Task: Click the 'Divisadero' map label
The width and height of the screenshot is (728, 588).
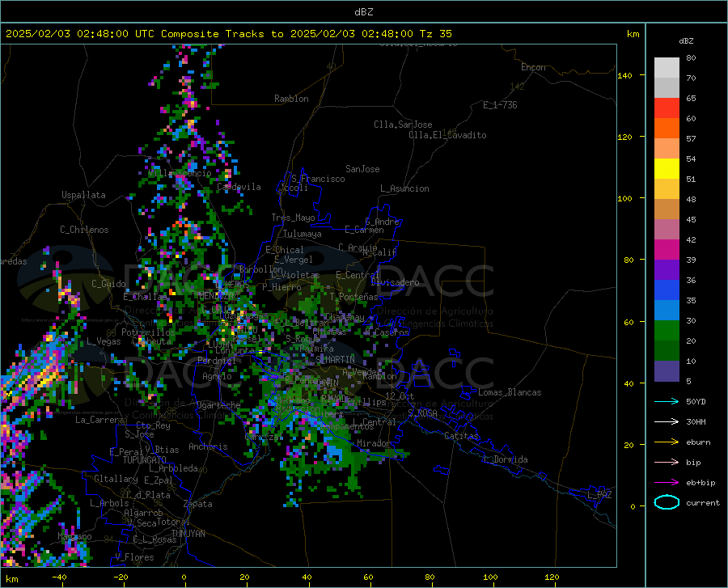Action: point(395,282)
